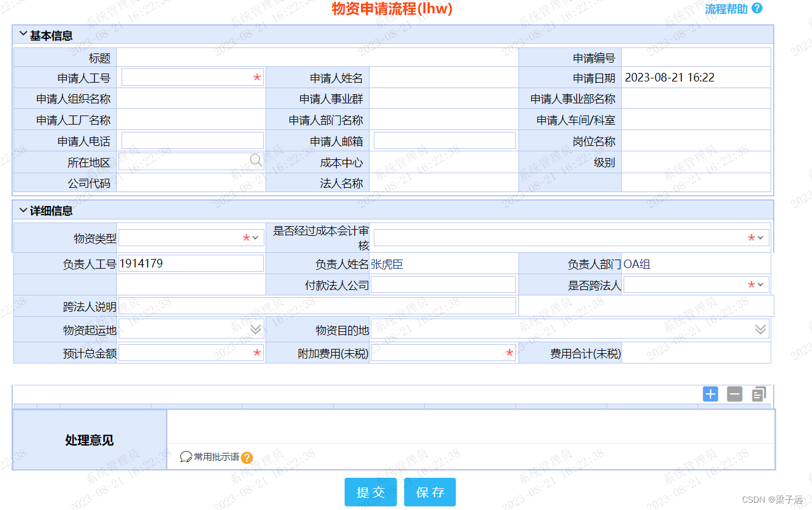Click inside the 处理意见 text area

[x=470, y=427]
